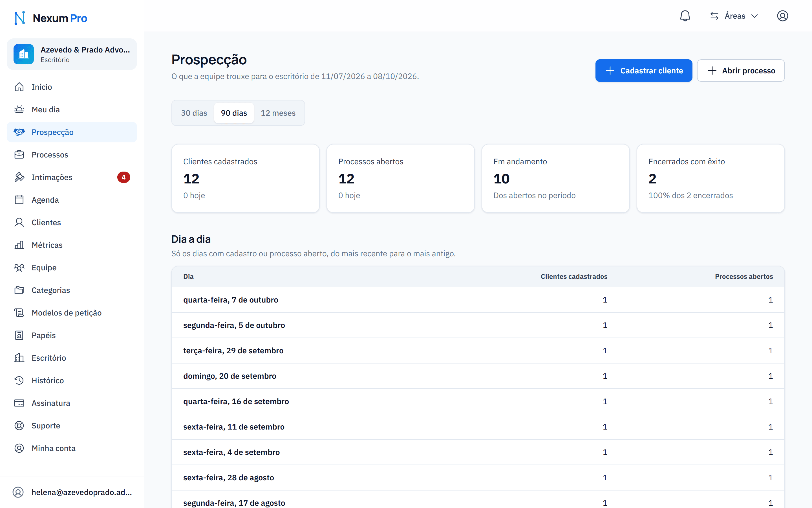Click the Modelos de petição scroll icon
Viewport: 812px width, 508px height.
19,313
